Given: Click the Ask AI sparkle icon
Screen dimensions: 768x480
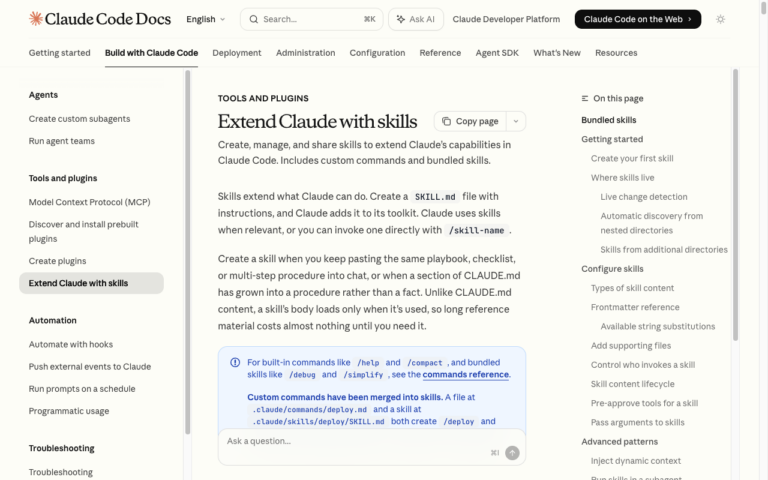Looking at the screenshot, I should click(401, 19).
